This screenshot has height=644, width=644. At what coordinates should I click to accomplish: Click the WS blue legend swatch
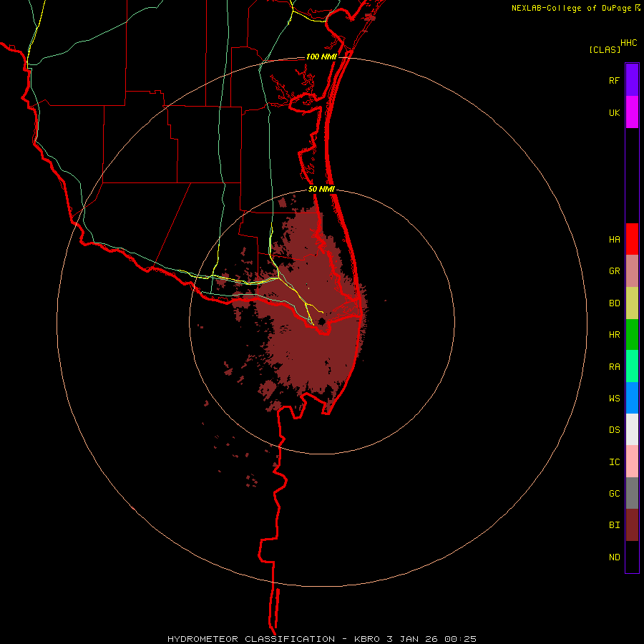[x=632, y=398]
